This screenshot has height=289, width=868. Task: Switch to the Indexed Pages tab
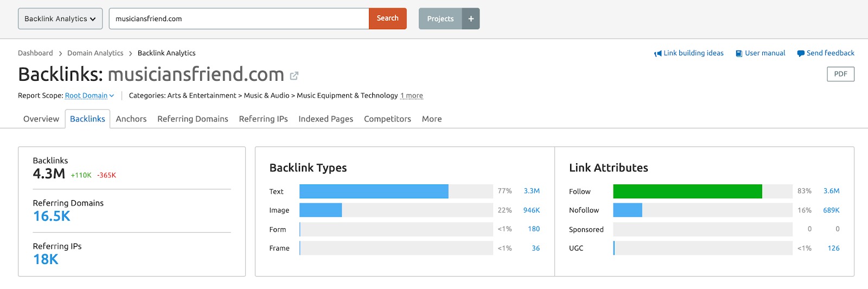(x=325, y=119)
